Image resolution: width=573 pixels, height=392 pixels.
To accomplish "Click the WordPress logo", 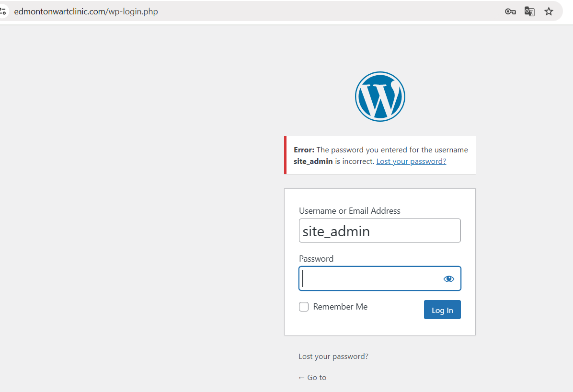I will click(x=380, y=96).
